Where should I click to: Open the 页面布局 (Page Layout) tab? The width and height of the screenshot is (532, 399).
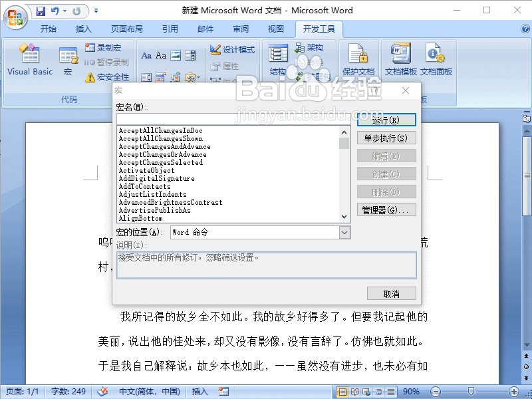click(127, 29)
